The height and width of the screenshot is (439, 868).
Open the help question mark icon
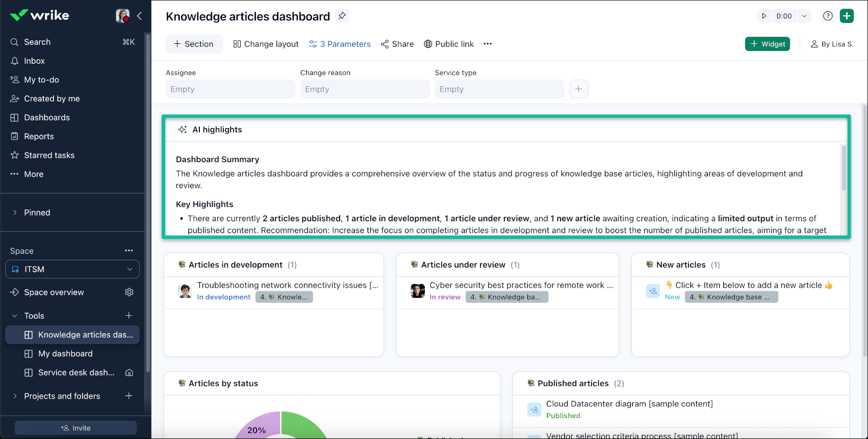(828, 16)
